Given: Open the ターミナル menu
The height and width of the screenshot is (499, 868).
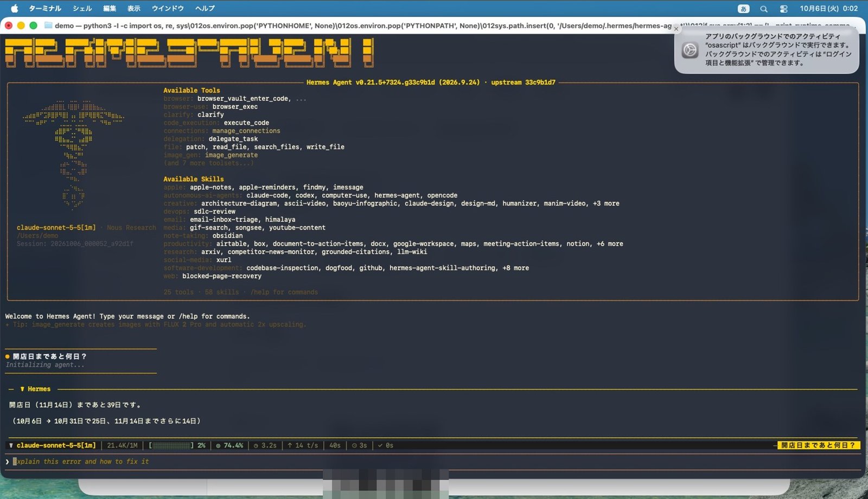Looking at the screenshot, I should pyautogui.click(x=44, y=8).
